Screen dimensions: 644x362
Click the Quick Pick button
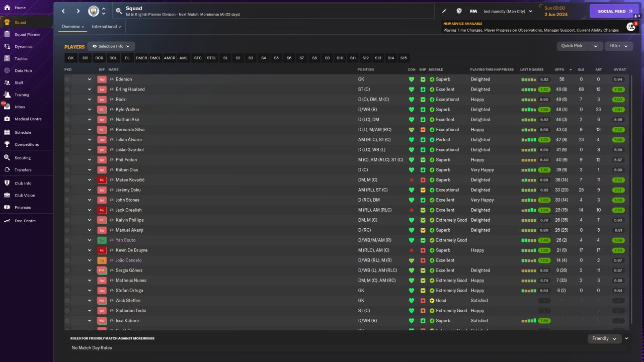tap(572, 46)
